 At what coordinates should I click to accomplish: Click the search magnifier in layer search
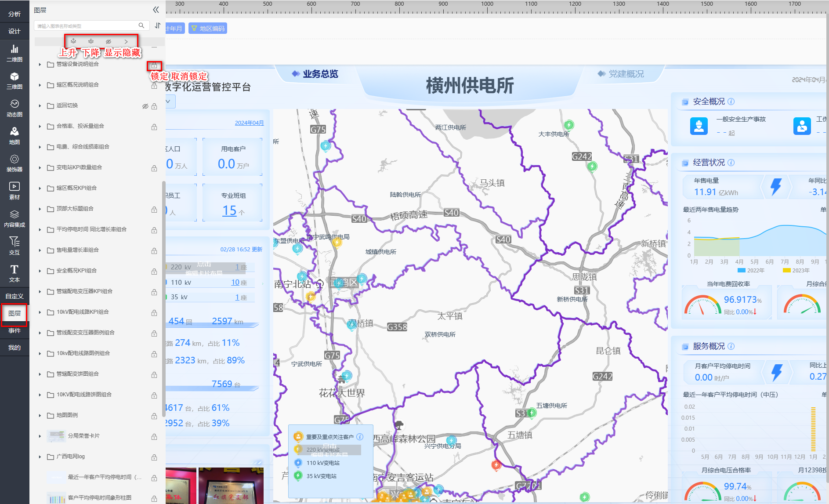[141, 25]
